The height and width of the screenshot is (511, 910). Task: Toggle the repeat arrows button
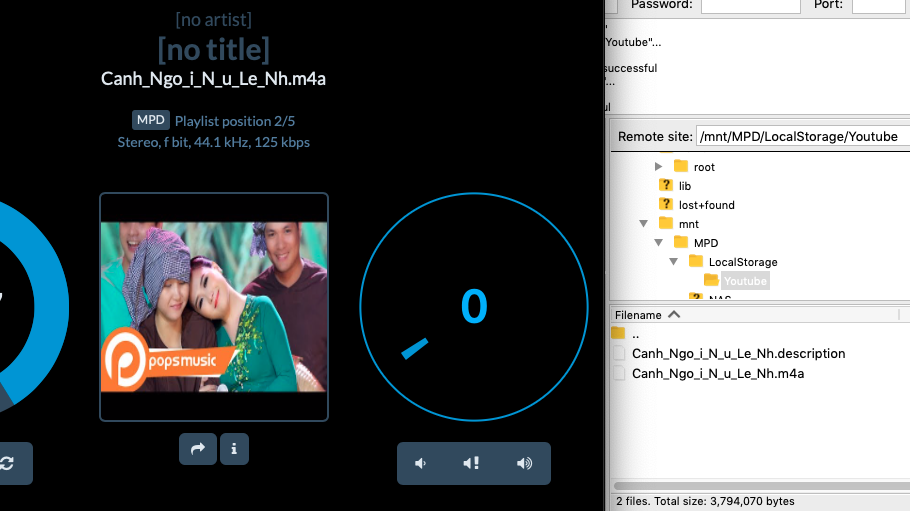[8, 463]
